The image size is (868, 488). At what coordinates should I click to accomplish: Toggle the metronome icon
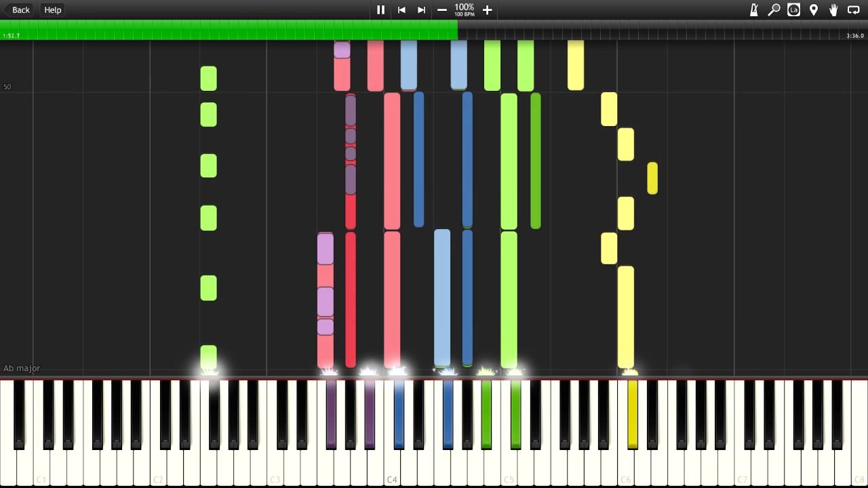pyautogui.click(x=754, y=9)
